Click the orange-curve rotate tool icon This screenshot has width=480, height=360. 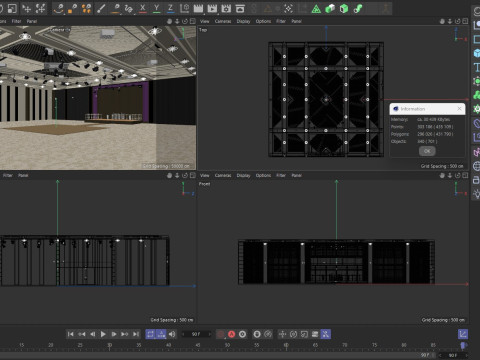(x=59, y=8)
